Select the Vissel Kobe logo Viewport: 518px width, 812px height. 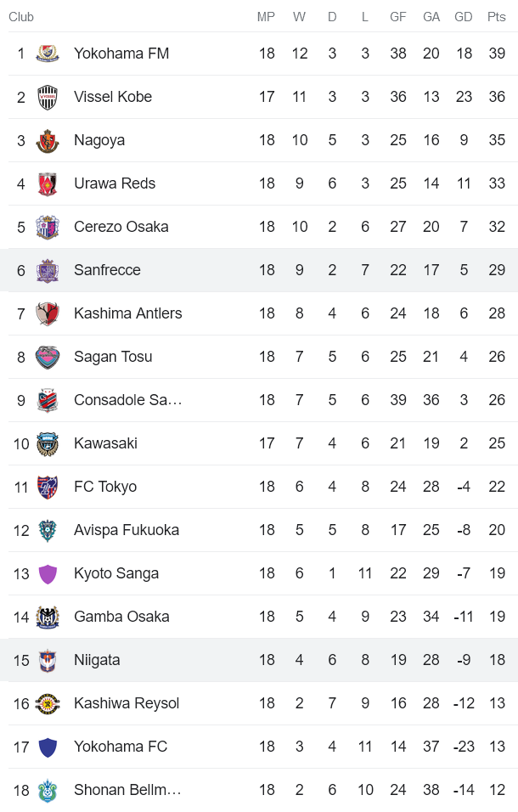pyautogui.click(x=48, y=96)
